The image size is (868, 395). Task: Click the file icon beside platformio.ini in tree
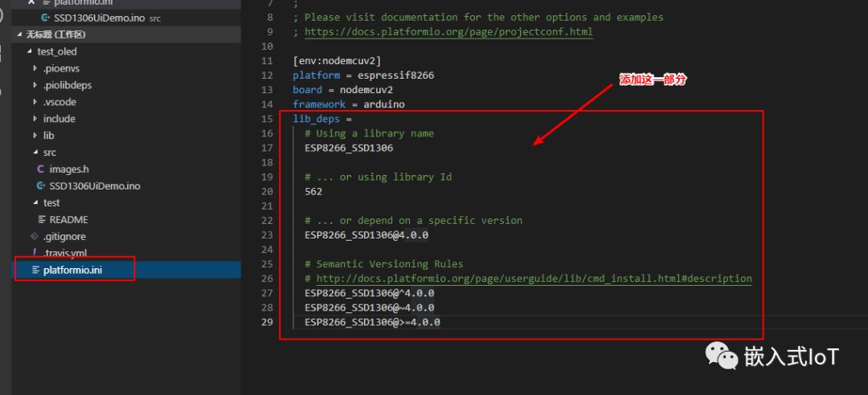[x=35, y=271]
